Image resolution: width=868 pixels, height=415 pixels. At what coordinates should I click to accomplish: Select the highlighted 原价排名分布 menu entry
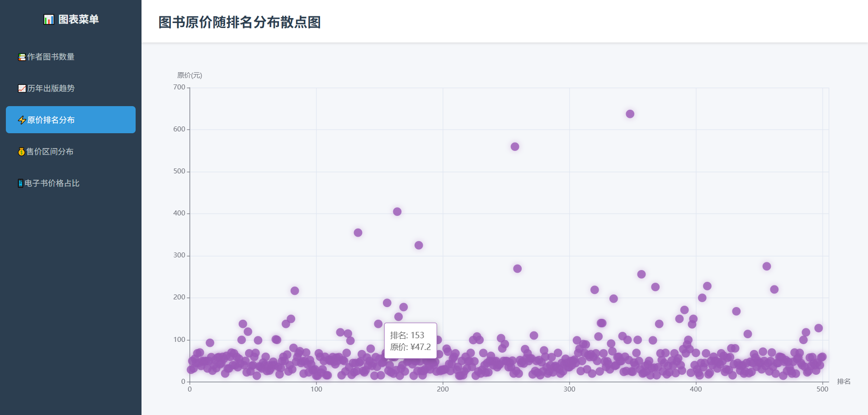click(x=71, y=120)
